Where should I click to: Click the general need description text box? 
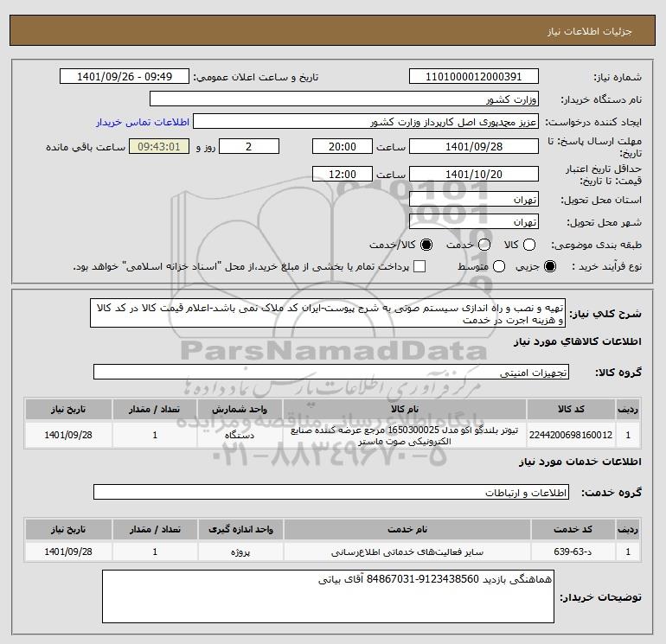328,313
